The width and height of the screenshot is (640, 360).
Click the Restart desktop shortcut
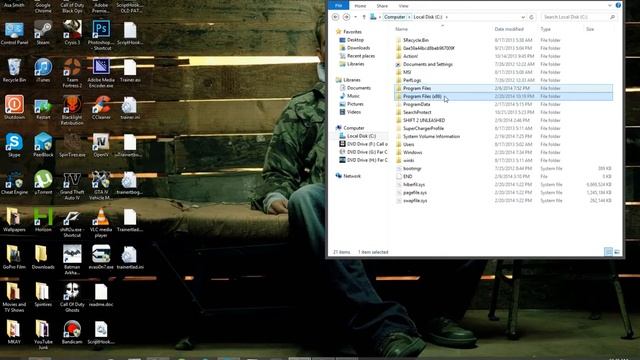[x=43, y=107]
